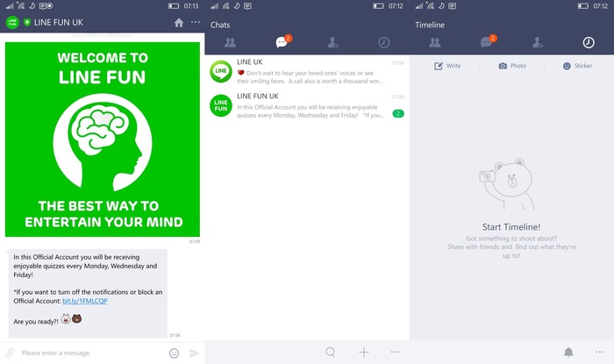Open Timeline notifications bell
This screenshot has width=614, height=364.
tap(568, 352)
